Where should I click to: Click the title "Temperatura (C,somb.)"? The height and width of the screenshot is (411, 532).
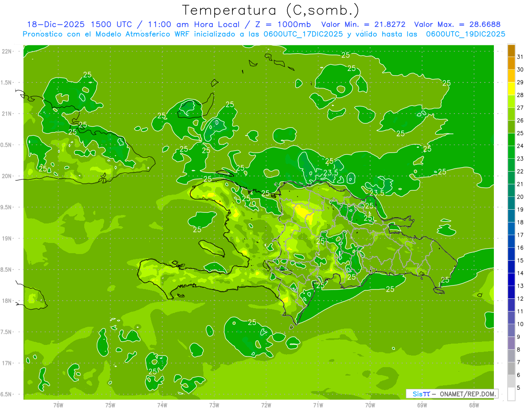coord(270,10)
